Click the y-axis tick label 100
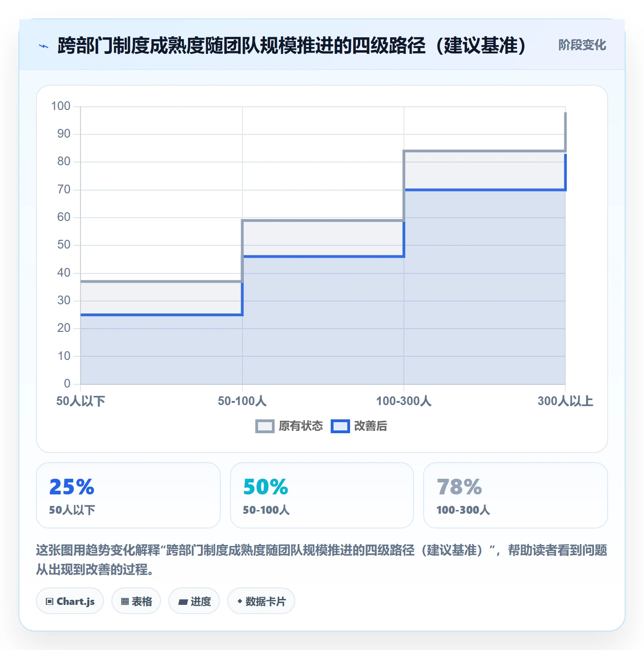This screenshot has height=650, width=644. coord(61,106)
